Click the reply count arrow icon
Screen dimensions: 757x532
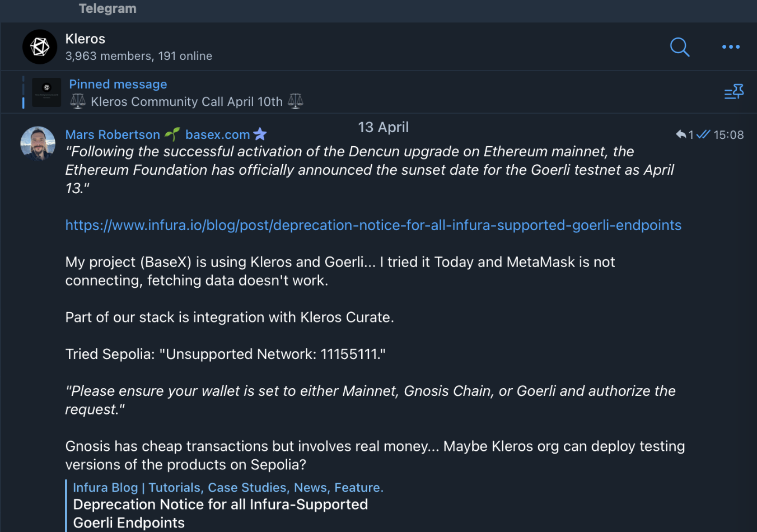click(x=681, y=134)
